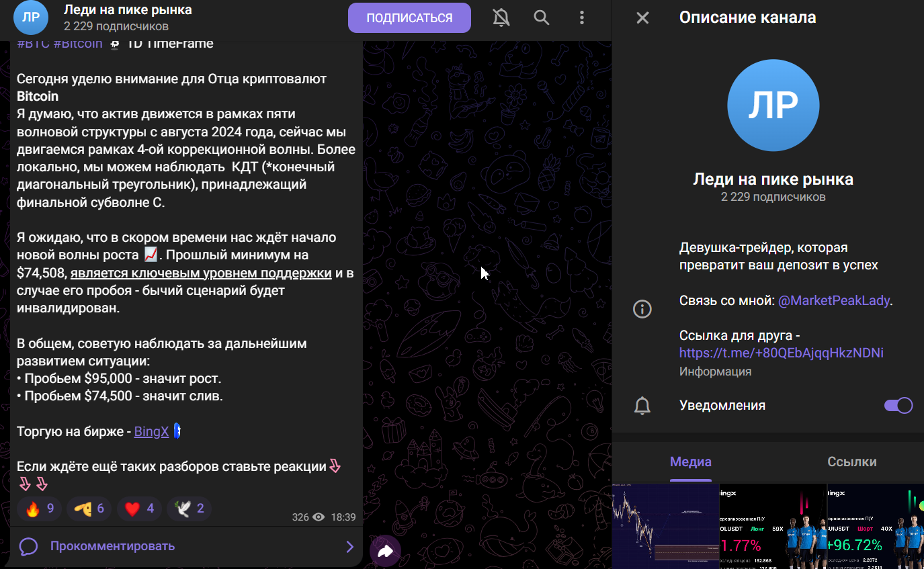This screenshot has height=569, width=924.
Task: Click the comment bubble icon
Action: (x=28, y=547)
